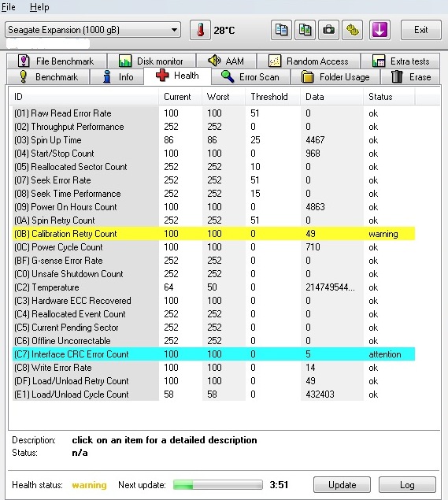
Task: Open the Benchmark tab
Action: tap(49, 77)
